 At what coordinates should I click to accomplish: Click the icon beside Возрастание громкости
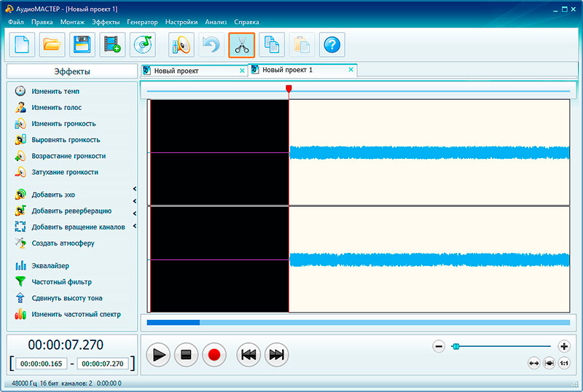click(20, 156)
